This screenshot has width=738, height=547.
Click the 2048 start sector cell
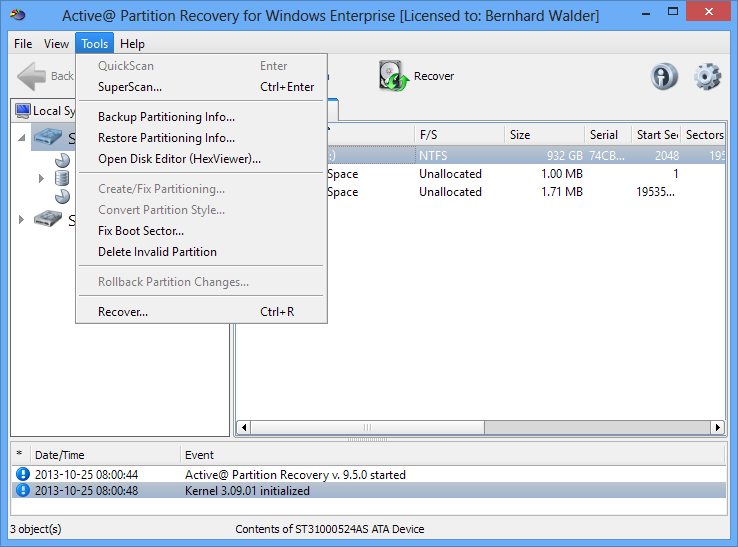[x=667, y=156]
